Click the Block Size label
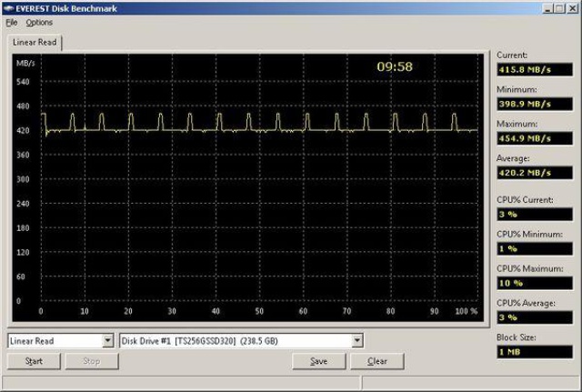This screenshot has height=392, width=582. tap(516, 337)
